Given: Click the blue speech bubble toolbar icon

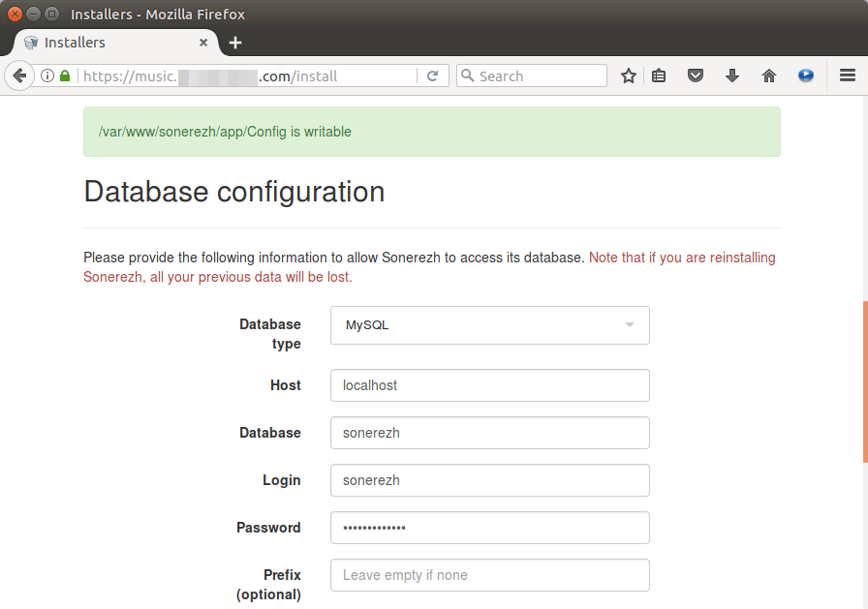Looking at the screenshot, I should click(805, 76).
